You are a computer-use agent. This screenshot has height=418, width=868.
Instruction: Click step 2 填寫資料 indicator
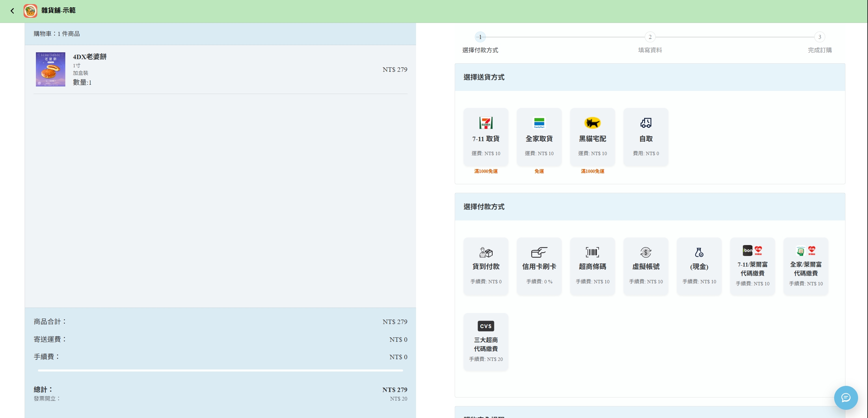click(650, 37)
